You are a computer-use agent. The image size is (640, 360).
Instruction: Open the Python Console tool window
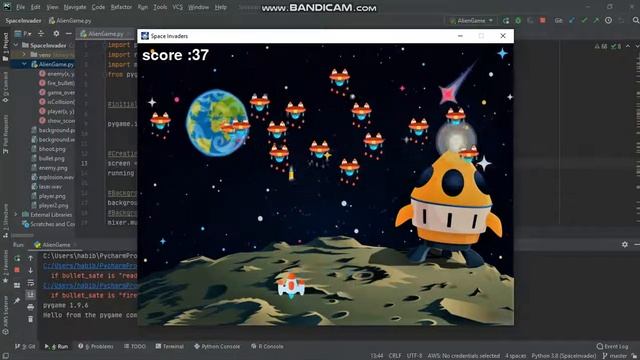[x=217, y=346]
